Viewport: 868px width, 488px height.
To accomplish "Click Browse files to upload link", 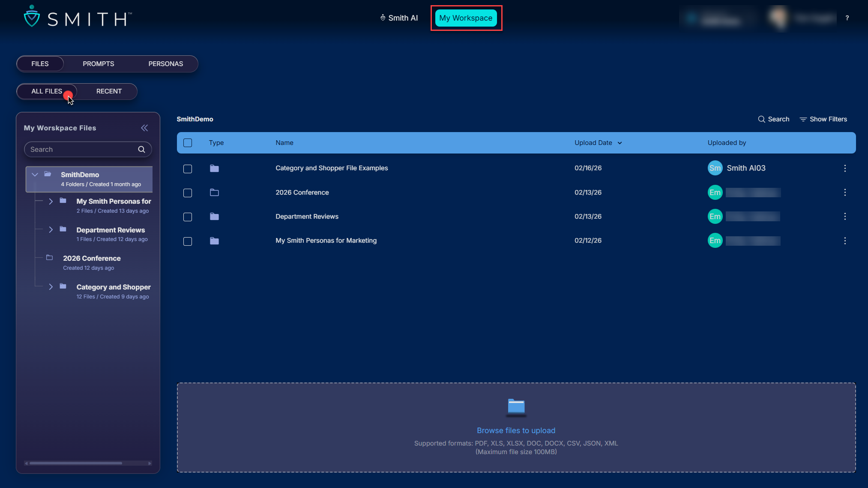I will (516, 430).
